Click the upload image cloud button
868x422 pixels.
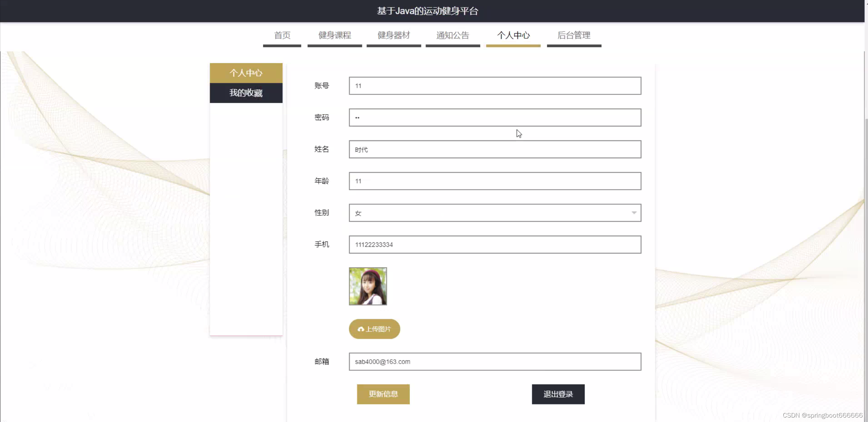click(x=374, y=329)
